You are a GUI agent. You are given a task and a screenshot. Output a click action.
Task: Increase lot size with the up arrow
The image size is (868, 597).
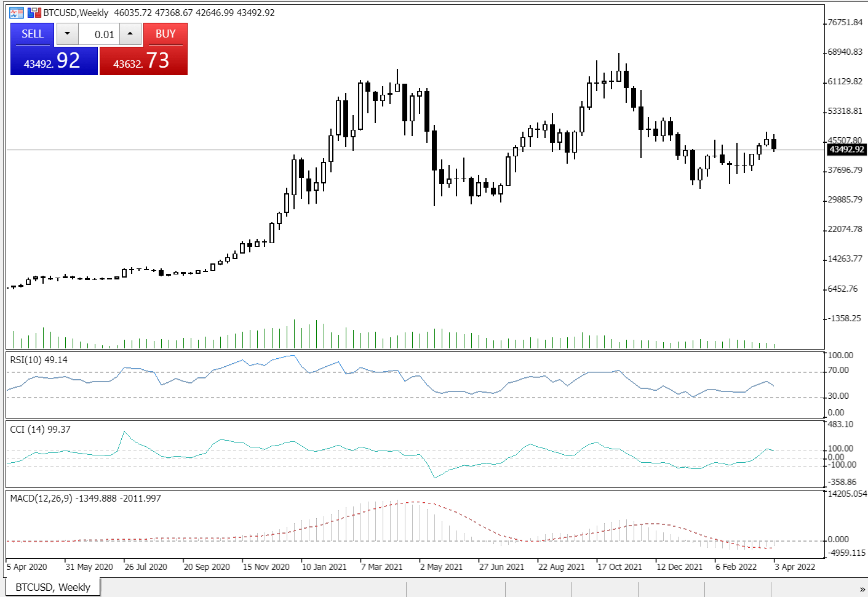pos(130,34)
